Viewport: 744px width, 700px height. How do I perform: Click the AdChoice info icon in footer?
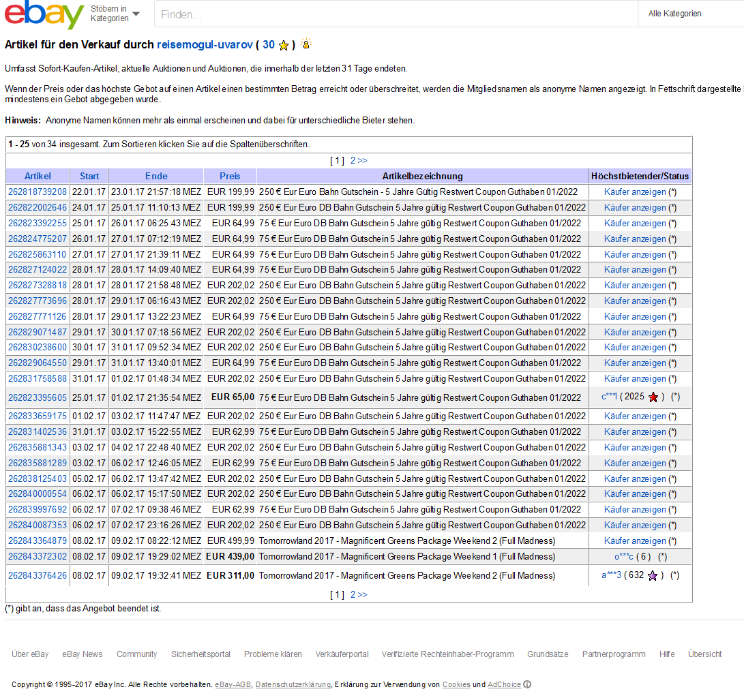(527, 684)
